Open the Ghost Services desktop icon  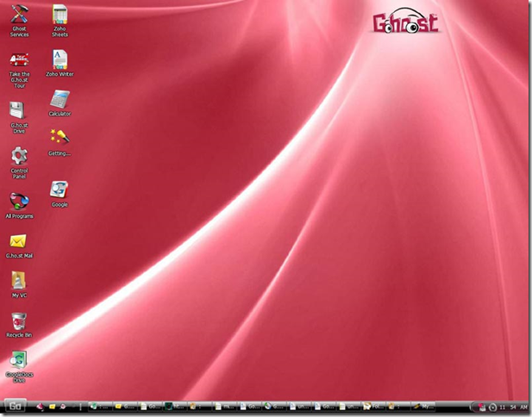(19, 21)
